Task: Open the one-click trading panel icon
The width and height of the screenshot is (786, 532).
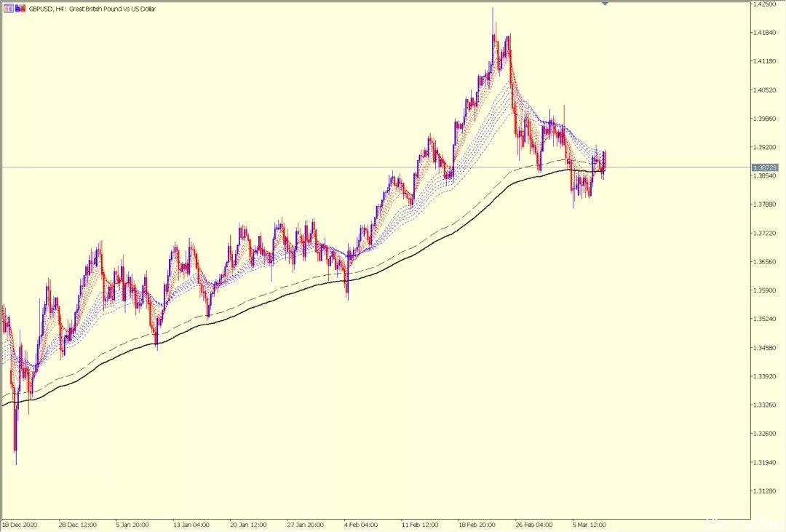Action: point(9,9)
